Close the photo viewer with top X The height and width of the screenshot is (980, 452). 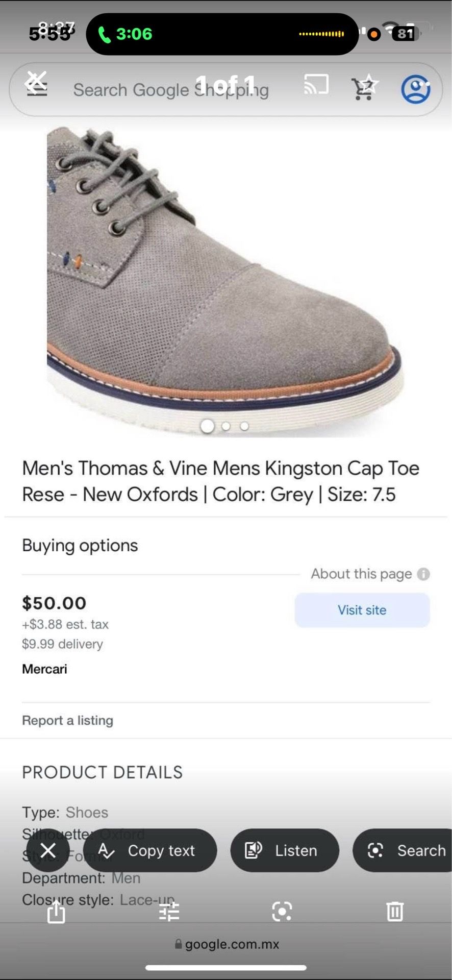pyautogui.click(x=36, y=81)
